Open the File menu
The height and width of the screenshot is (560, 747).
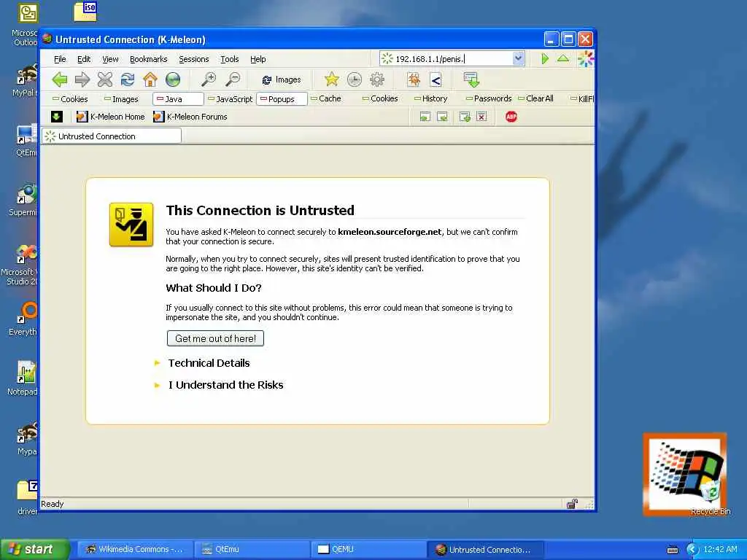point(60,59)
